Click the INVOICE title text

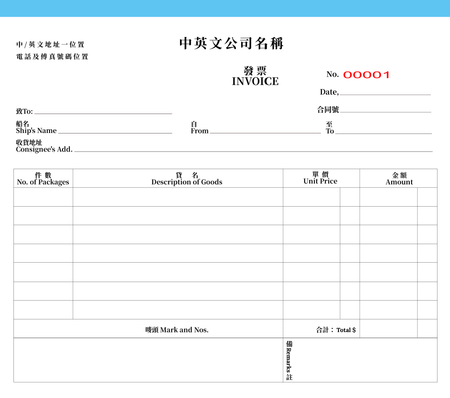click(x=255, y=81)
